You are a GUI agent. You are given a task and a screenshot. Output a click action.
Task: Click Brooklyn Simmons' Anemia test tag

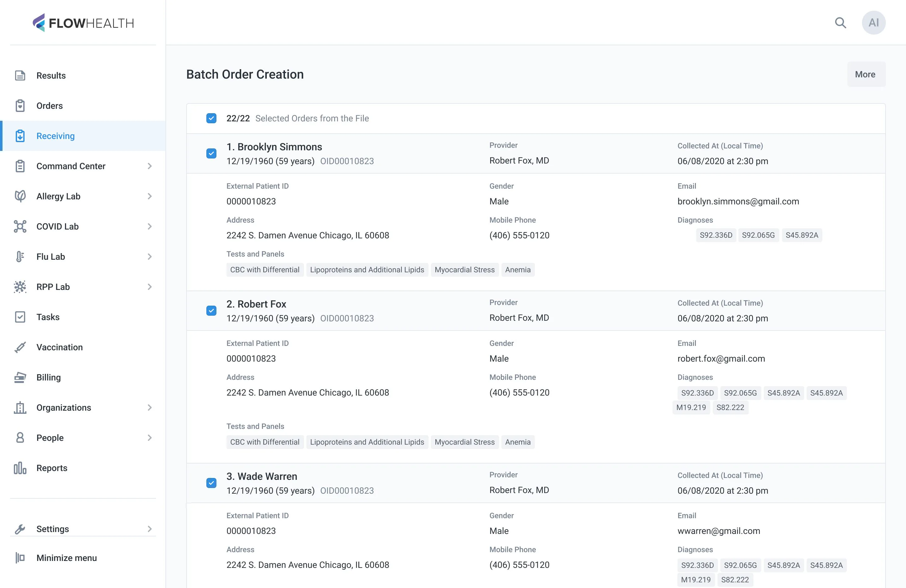click(x=518, y=270)
